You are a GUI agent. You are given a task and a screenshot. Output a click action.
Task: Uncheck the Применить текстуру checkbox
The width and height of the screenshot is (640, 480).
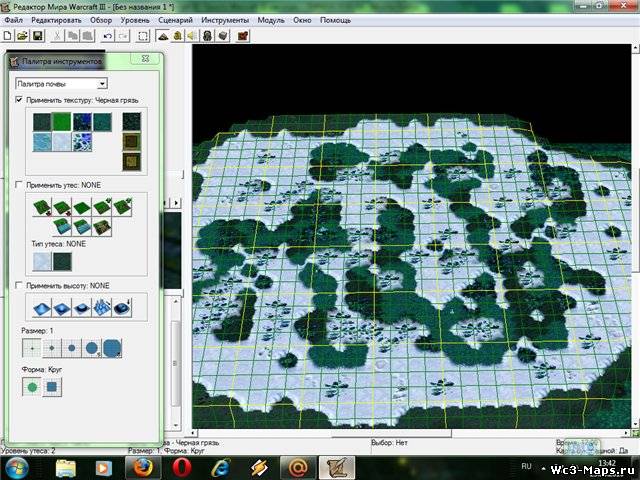point(19,101)
